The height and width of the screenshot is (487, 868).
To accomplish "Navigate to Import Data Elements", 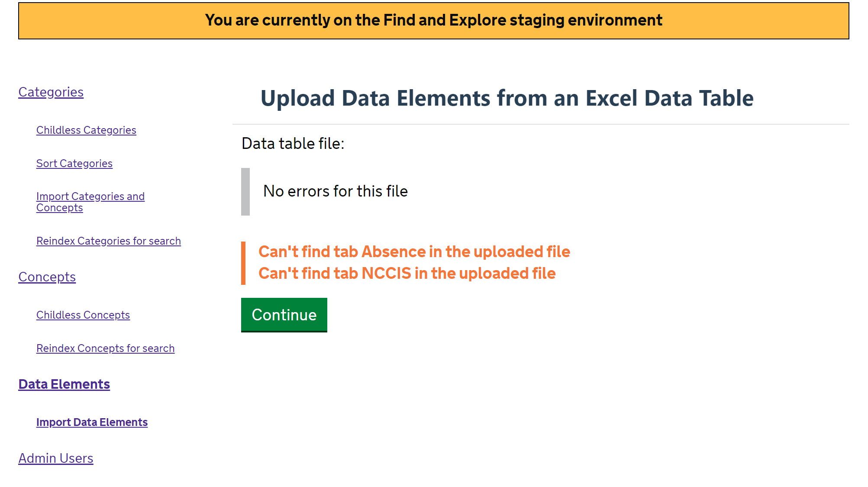I will point(92,422).
